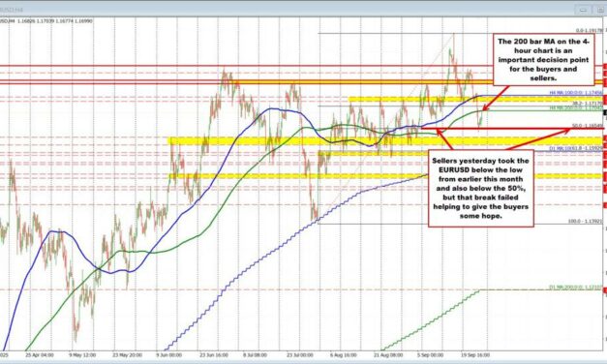Select the 50.0 Fibonacci label 1.16549
Viewport: 607px width, 364px height.
coord(588,126)
